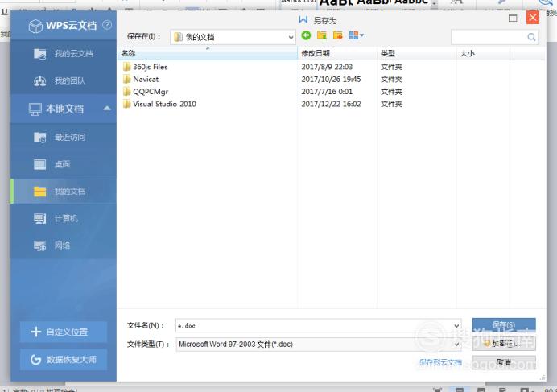Viewport: 557px width, 392px height.
Task: Select 网络 location
Action: [x=64, y=246]
